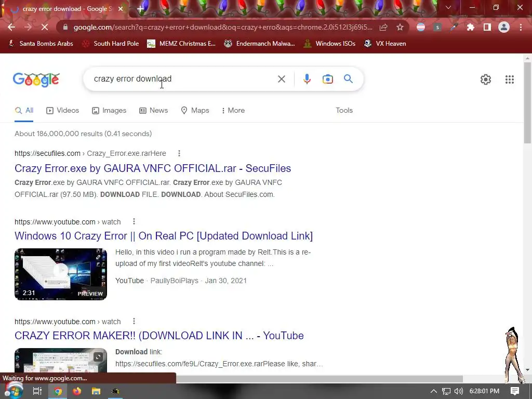Click in the Google search input field

pos(183,79)
